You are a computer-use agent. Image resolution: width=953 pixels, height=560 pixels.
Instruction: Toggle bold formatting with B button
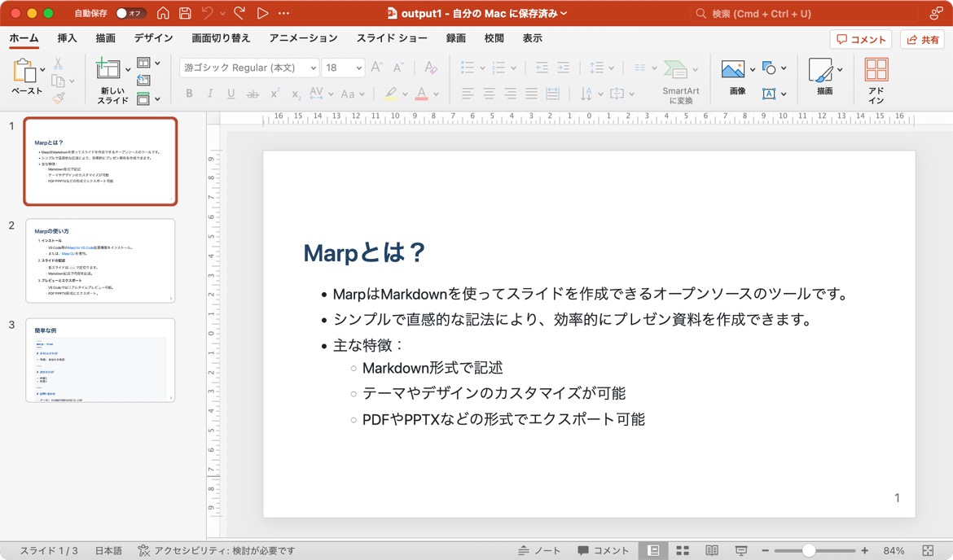pyautogui.click(x=189, y=94)
